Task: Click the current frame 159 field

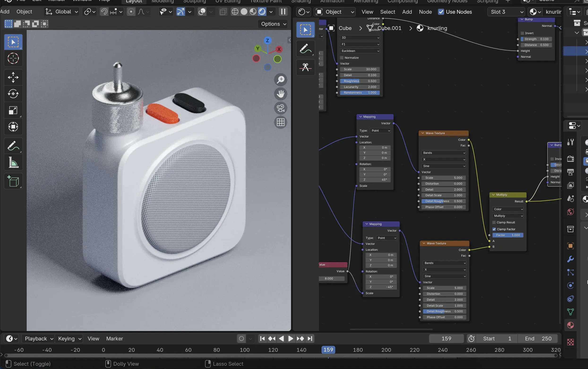Action: 446,339
